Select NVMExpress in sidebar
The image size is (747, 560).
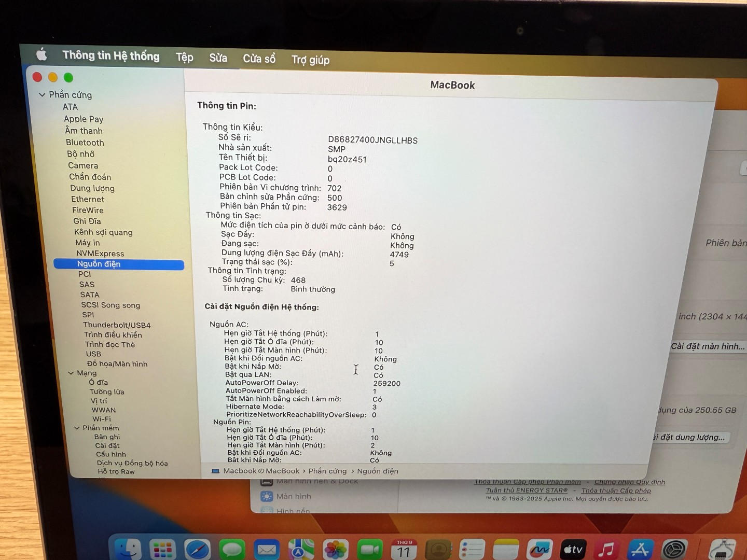[x=100, y=254]
